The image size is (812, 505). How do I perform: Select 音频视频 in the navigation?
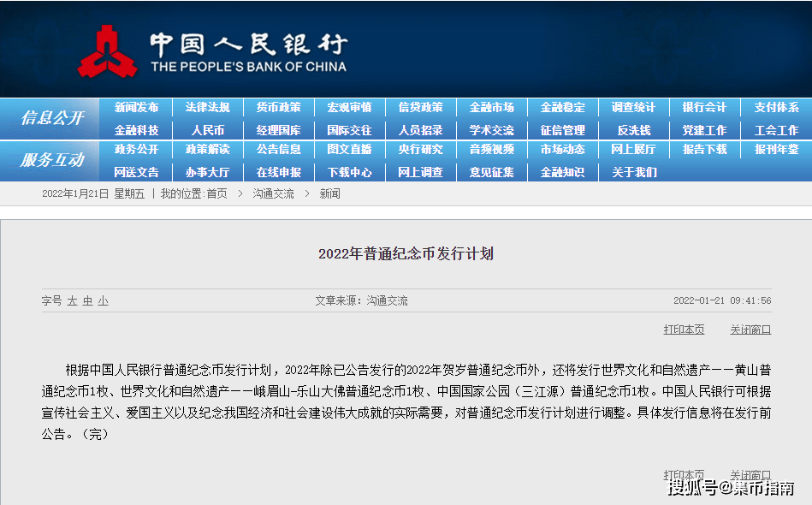click(491, 150)
